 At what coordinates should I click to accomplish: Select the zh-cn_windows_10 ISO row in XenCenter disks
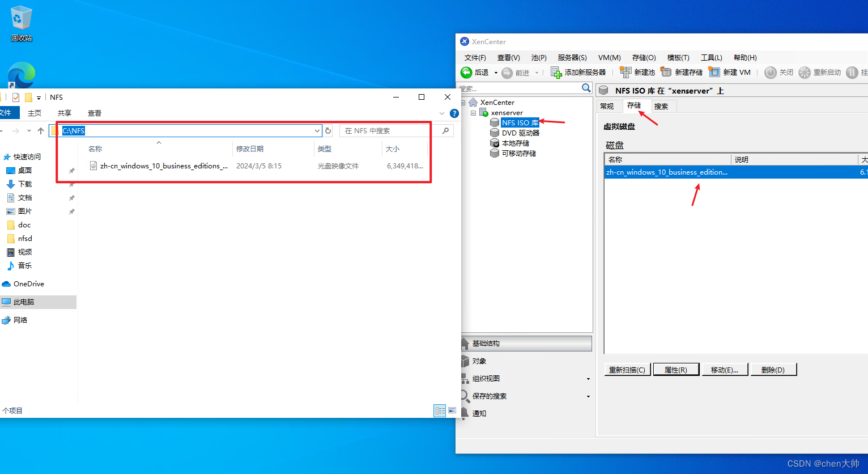point(736,172)
